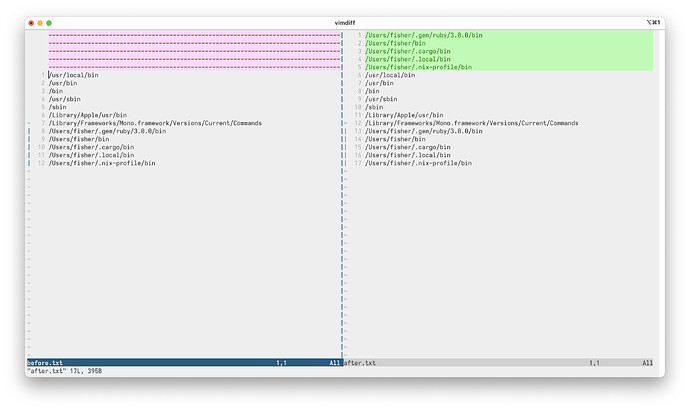This screenshot has height=410, width=690.
Task: Click line 8 .gem/ruby/3.0.0/bin in before.txt pane
Action: pyautogui.click(x=107, y=131)
